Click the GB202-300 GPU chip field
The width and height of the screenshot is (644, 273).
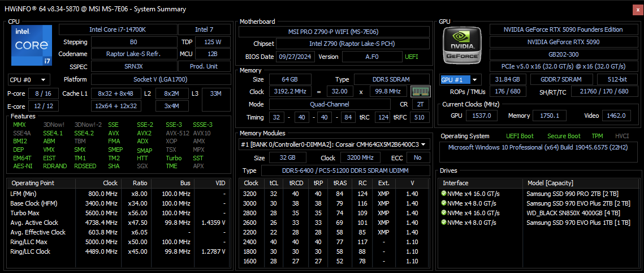(x=563, y=54)
